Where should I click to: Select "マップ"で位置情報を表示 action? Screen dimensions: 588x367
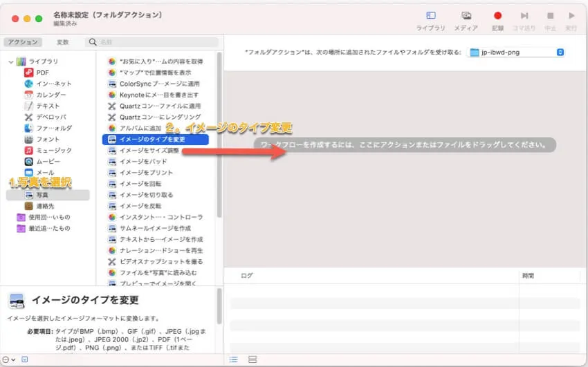(x=149, y=73)
